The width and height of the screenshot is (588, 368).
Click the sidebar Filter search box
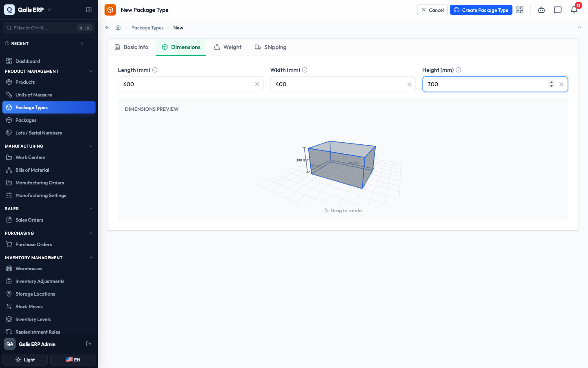point(49,28)
